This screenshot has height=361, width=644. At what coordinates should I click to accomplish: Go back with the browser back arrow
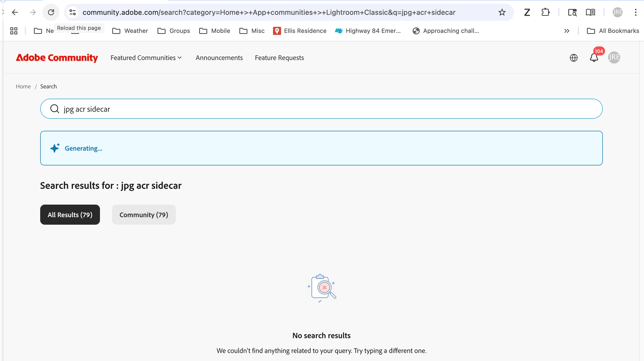(15, 12)
